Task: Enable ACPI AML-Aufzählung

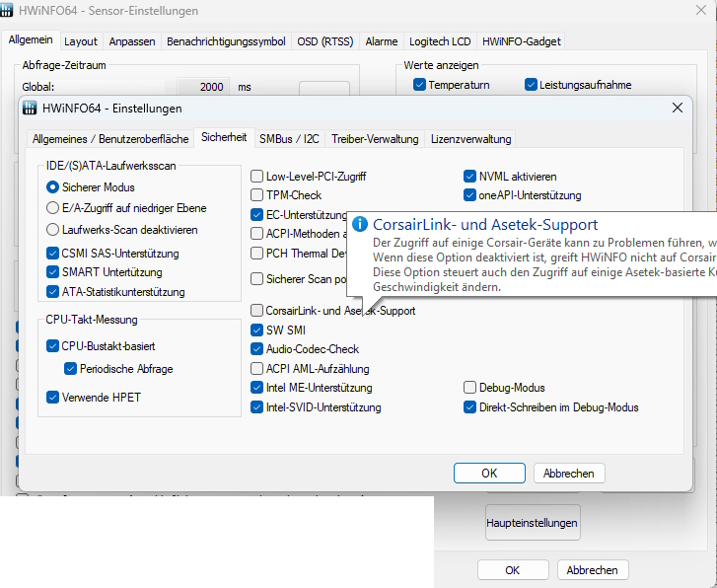Action: 257,369
